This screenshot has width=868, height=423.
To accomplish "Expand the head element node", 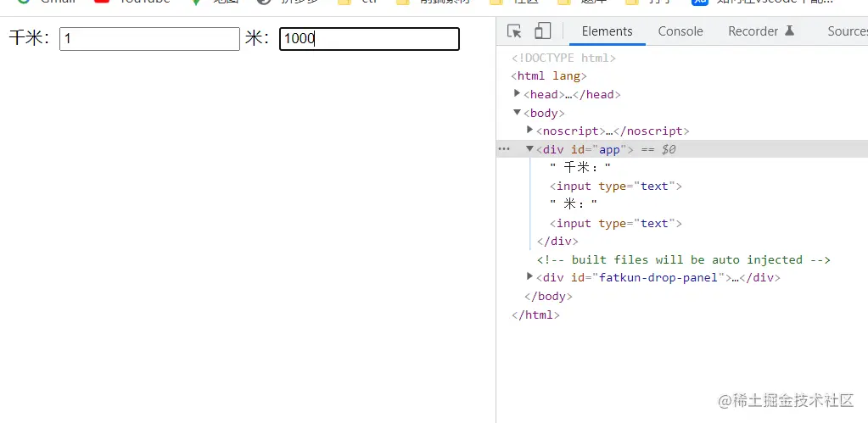I will pyautogui.click(x=517, y=93).
